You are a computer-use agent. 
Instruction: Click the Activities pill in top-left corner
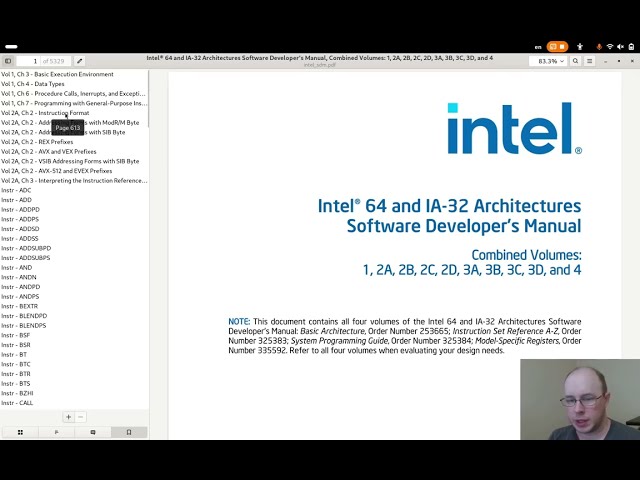[11, 47]
